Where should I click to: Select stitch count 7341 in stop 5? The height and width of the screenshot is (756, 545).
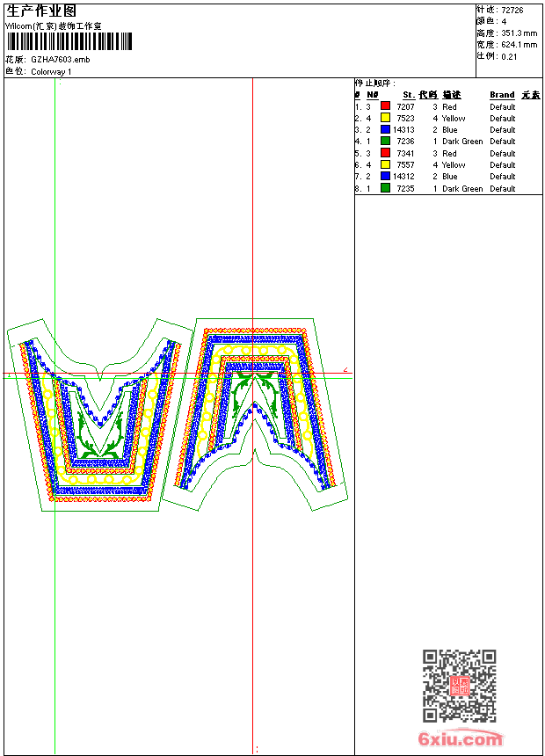(x=405, y=154)
